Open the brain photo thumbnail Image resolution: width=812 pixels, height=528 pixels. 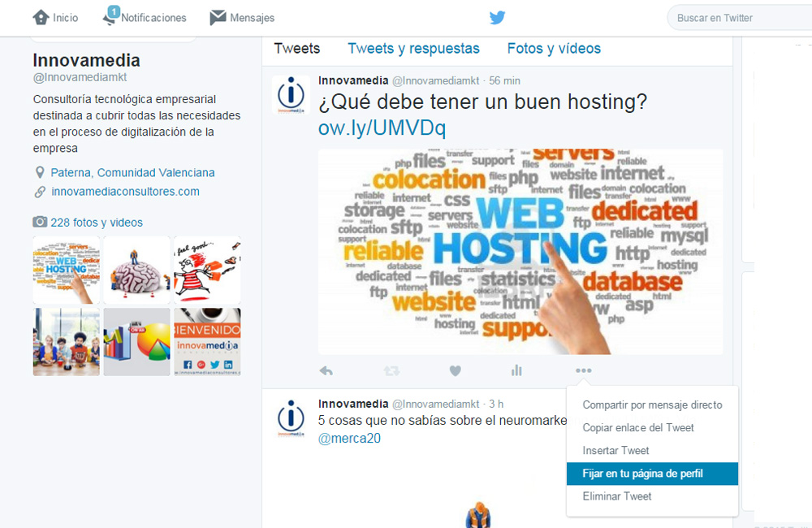click(136, 270)
